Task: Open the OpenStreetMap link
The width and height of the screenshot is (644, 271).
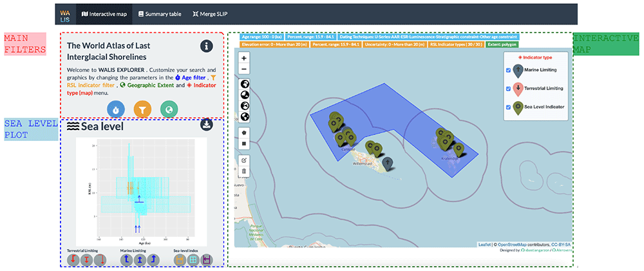Action: tap(511, 245)
